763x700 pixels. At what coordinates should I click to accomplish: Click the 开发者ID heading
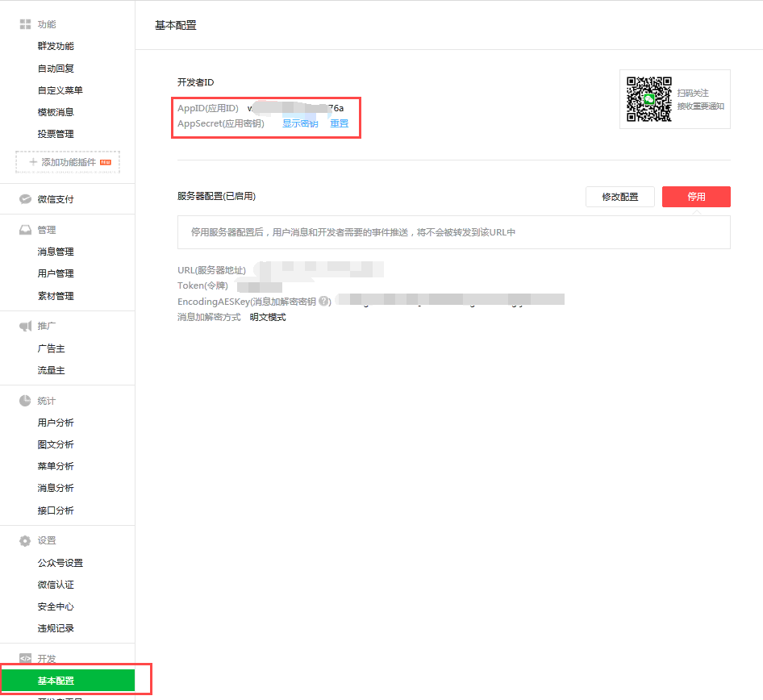[196, 82]
